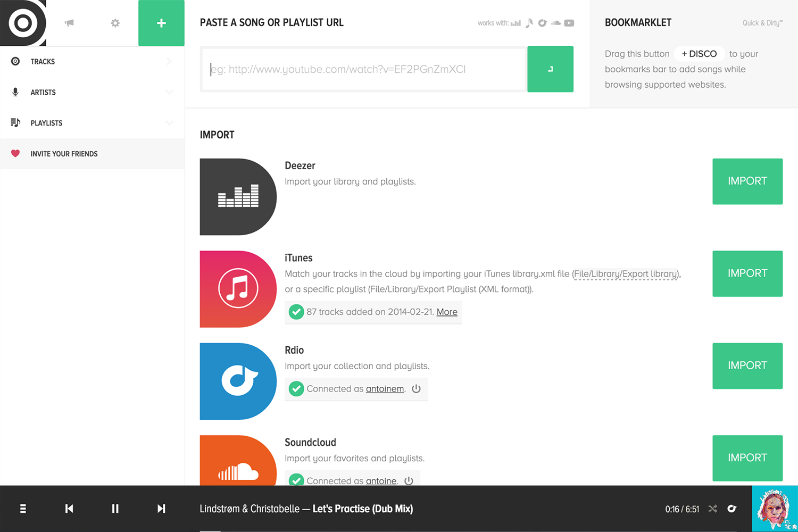798x532 pixels.
Task: Open File/Library/Export library help link
Action: point(626,274)
